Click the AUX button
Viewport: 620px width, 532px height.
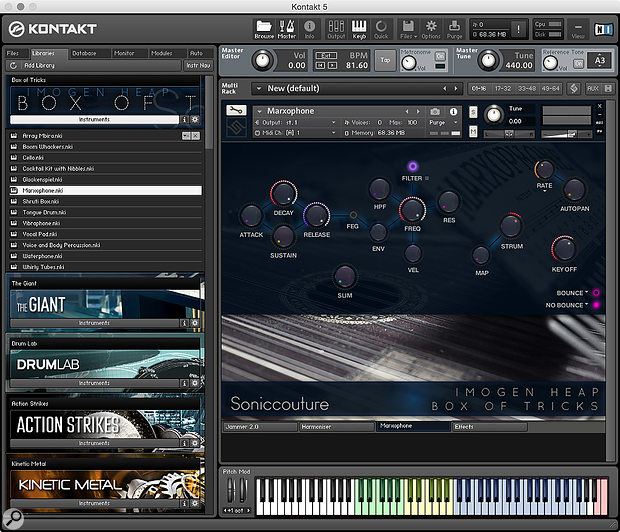pos(593,89)
